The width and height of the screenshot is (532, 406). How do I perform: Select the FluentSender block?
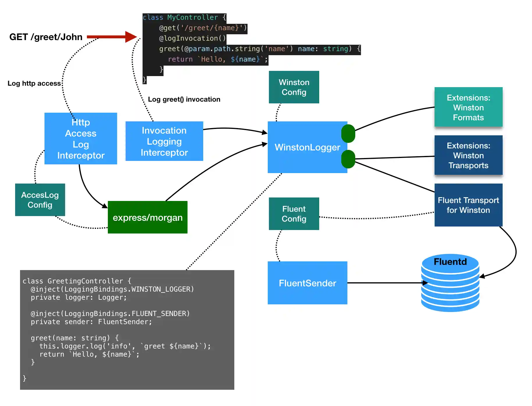[x=307, y=283]
